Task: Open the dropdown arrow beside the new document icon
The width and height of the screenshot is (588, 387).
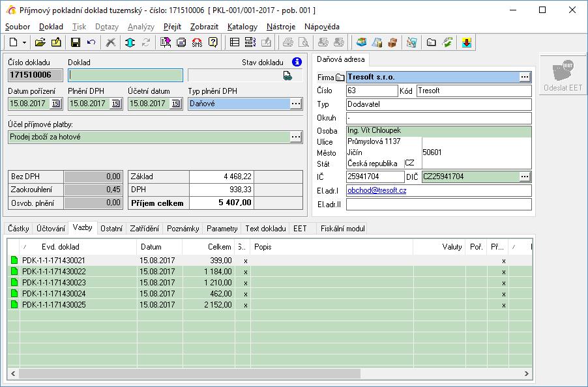Action: click(24, 42)
